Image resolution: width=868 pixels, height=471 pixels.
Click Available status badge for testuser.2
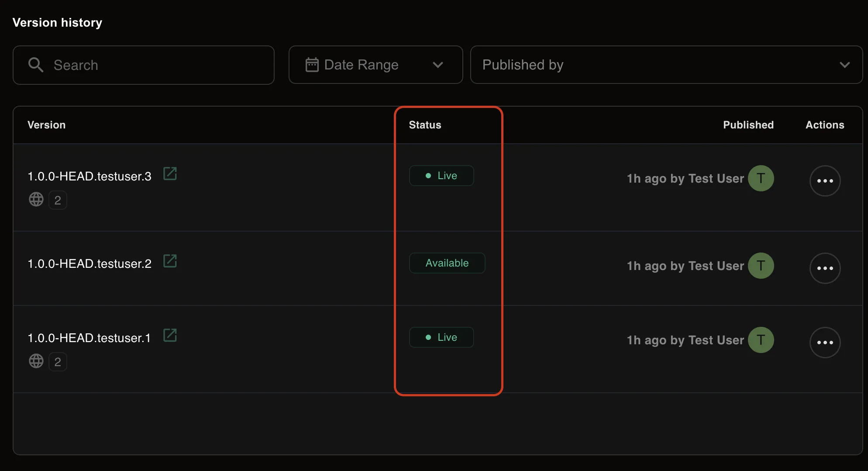pos(447,263)
